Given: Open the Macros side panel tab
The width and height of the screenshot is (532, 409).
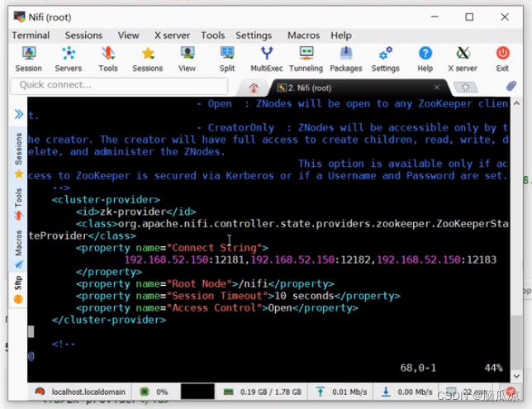Looking at the screenshot, I should [19, 249].
